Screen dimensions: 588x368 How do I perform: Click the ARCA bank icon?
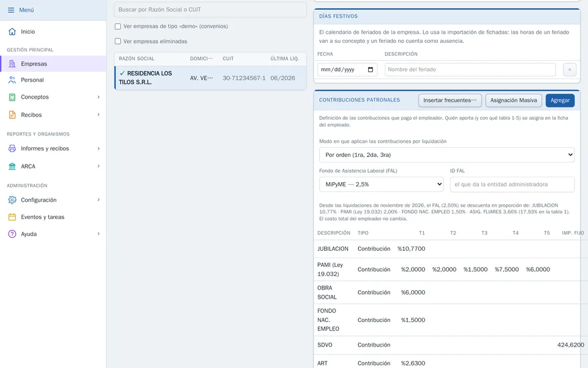(12, 166)
